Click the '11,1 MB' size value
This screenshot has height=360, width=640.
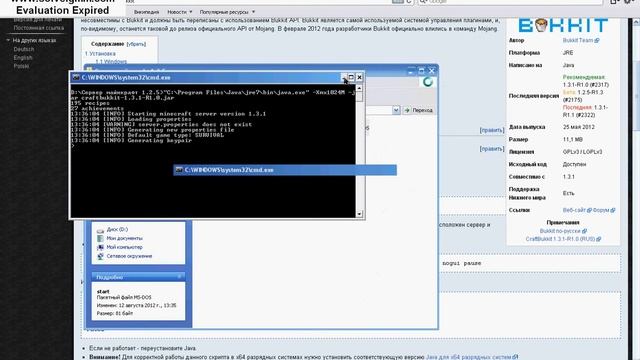click(x=573, y=140)
